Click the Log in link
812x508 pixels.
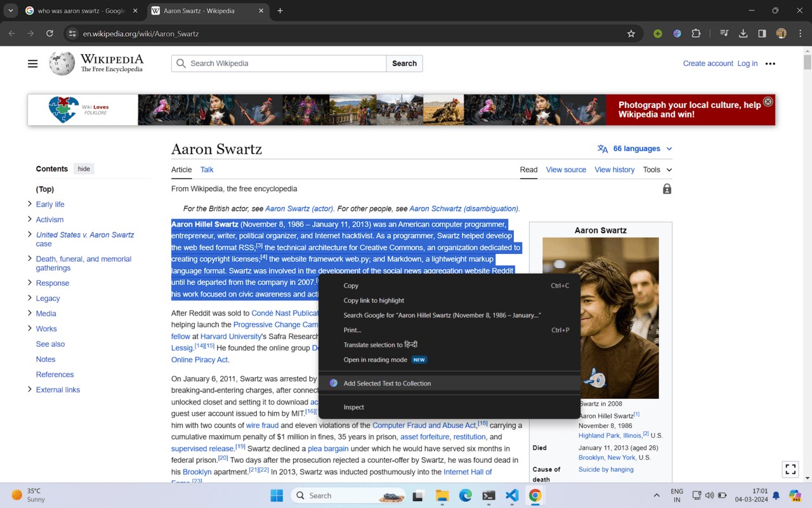coord(747,63)
